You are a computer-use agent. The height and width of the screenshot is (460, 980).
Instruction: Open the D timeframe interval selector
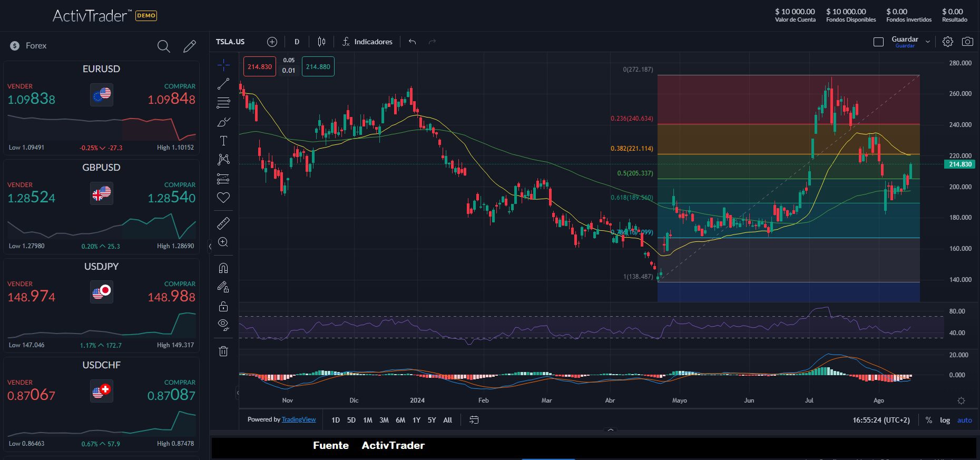(x=297, y=42)
